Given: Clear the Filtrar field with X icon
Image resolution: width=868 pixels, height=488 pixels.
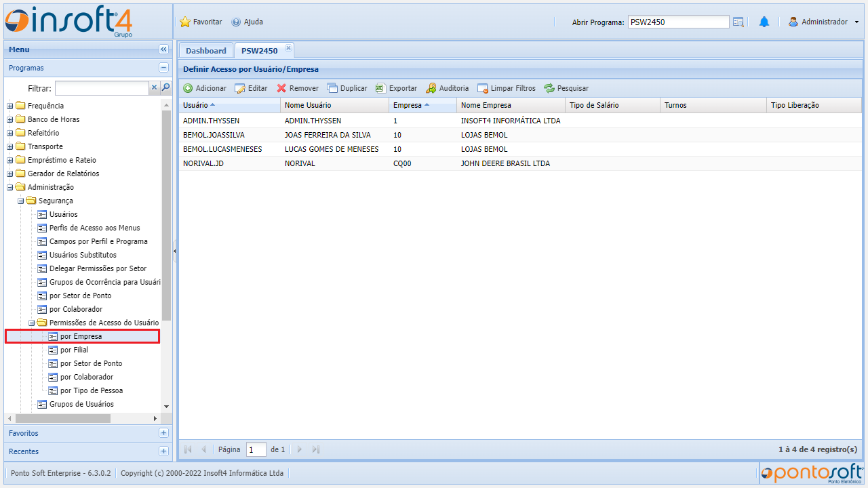Looking at the screenshot, I should (154, 87).
